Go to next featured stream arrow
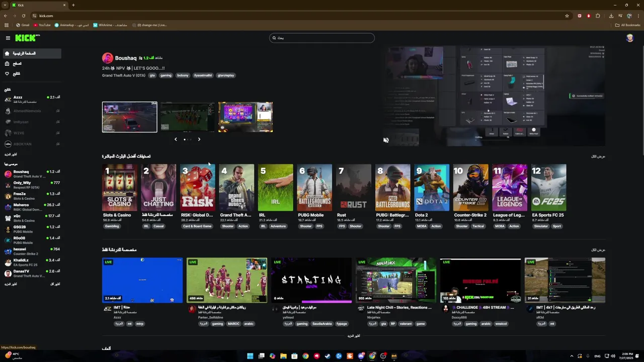Viewport: 644px width, 362px height. [199, 139]
